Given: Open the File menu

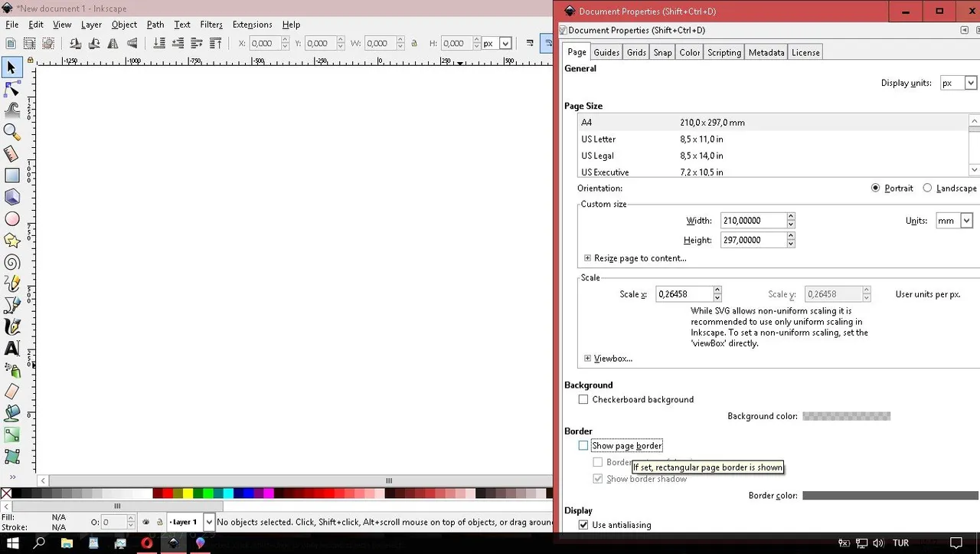Looking at the screenshot, I should tap(11, 25).
